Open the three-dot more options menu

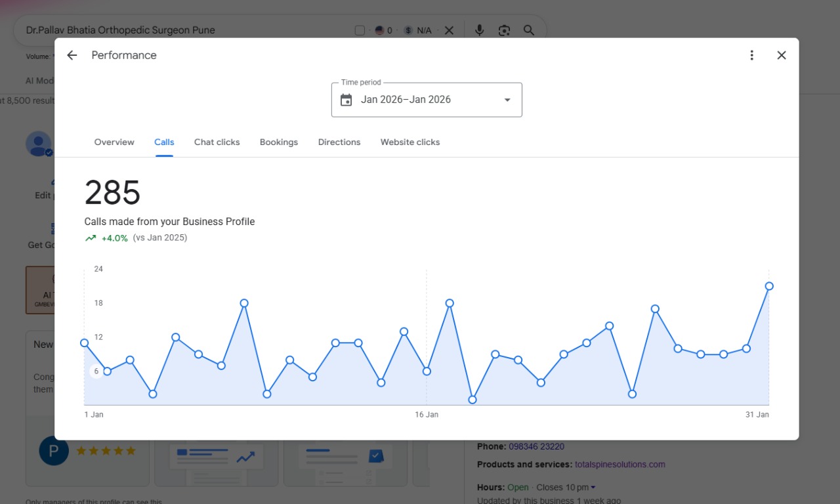click(752, 56)
